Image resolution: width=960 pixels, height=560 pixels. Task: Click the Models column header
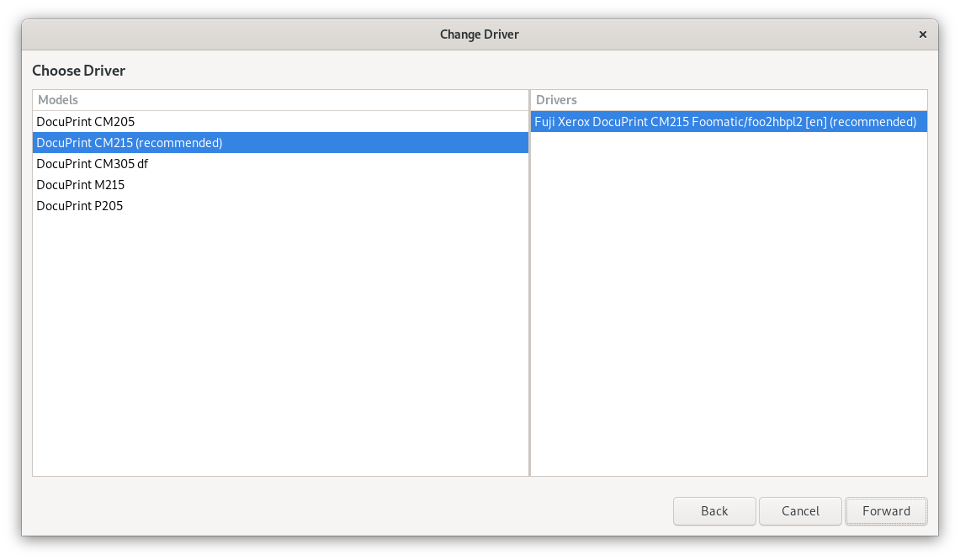(57, 99)
